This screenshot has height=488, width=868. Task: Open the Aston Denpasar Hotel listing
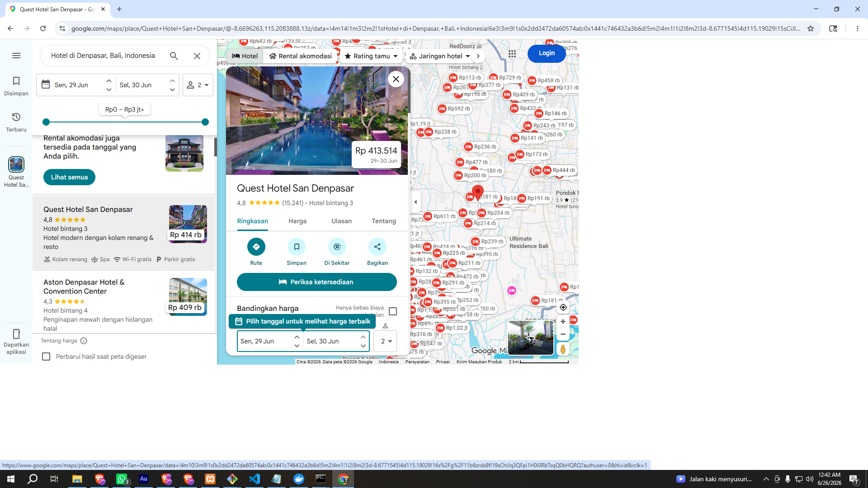123,303
